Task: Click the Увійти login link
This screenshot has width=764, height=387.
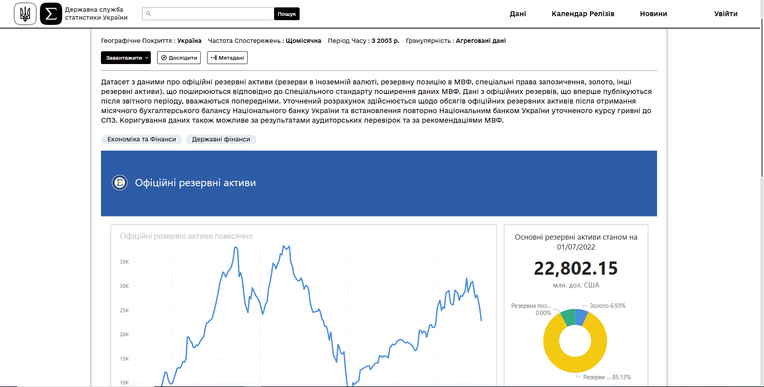Action: (x=726, y=14)
